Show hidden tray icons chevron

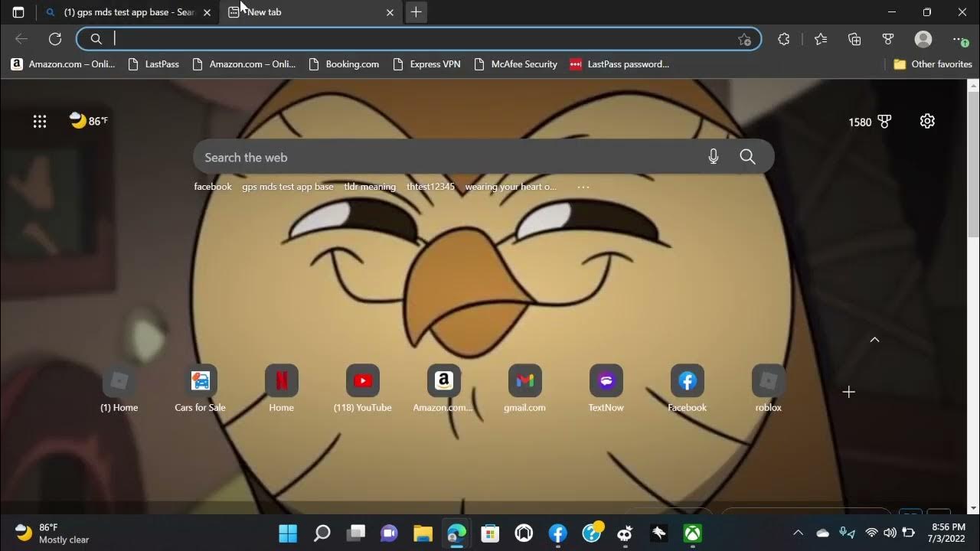tap(798, 533)
